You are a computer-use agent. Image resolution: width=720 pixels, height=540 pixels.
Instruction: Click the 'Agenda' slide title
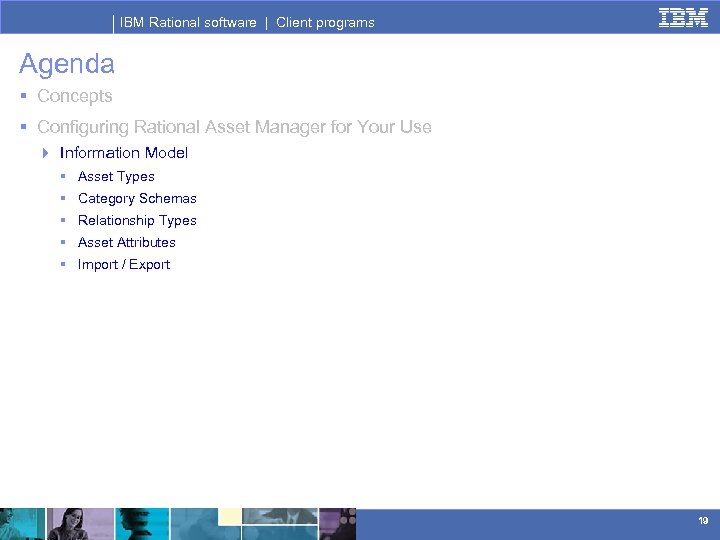67,64
